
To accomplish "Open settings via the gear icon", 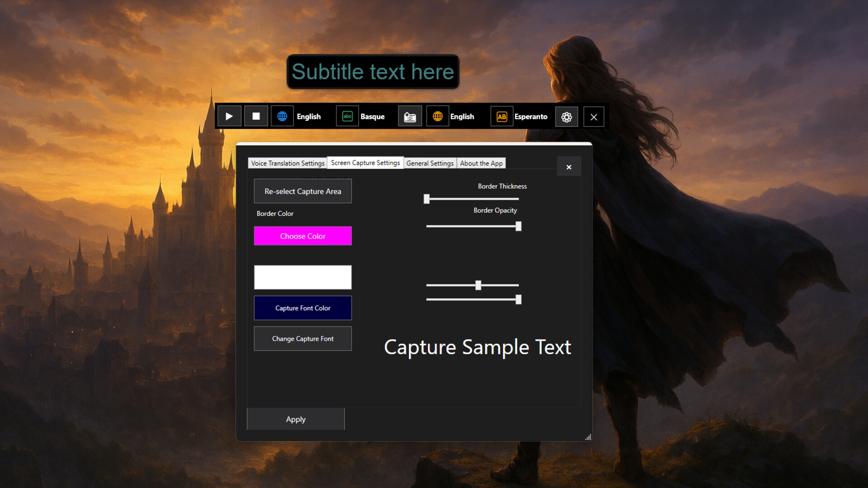I will click(566, 116).
